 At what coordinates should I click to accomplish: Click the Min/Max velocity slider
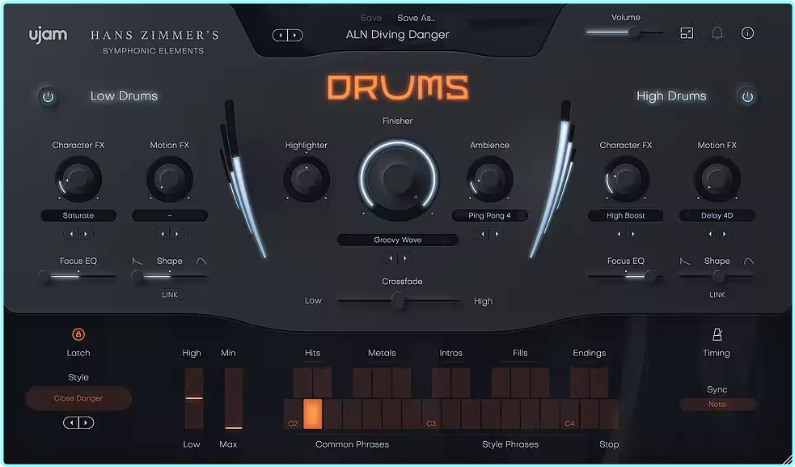(233, 399)
